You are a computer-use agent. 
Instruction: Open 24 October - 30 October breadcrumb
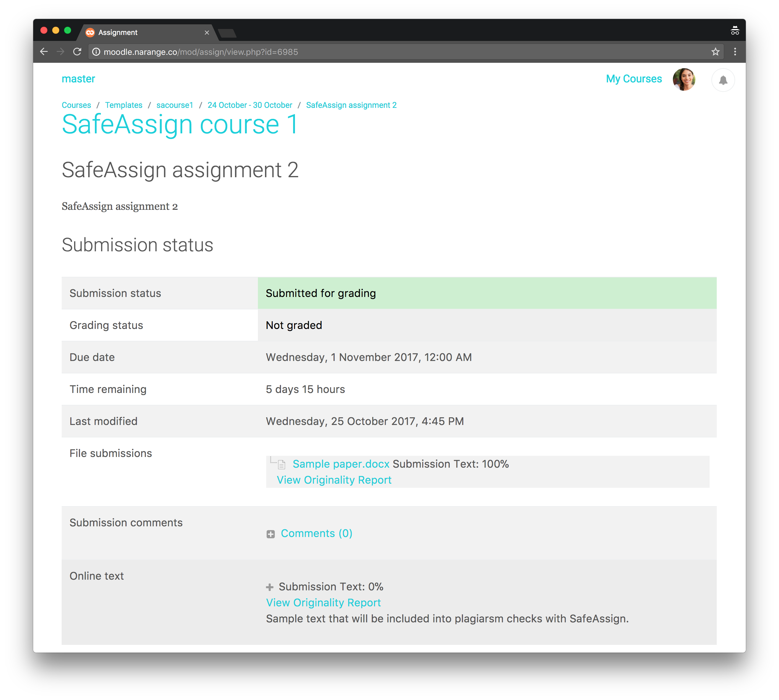250,105
